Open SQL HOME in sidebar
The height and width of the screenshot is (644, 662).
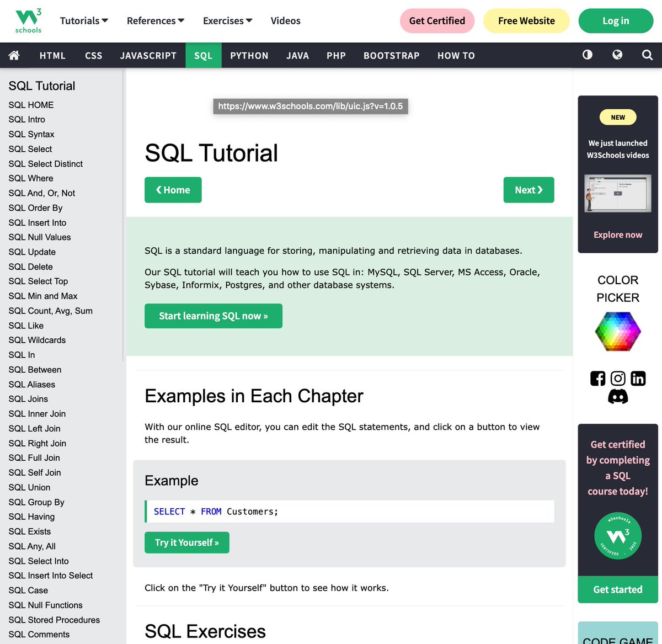[31, 105]
